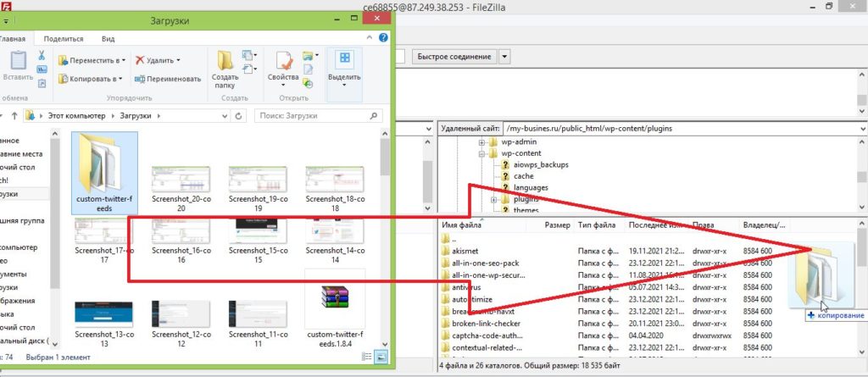Refresh the Загрузки folder address bar
The image size is (868, 377).
(239, 115)
